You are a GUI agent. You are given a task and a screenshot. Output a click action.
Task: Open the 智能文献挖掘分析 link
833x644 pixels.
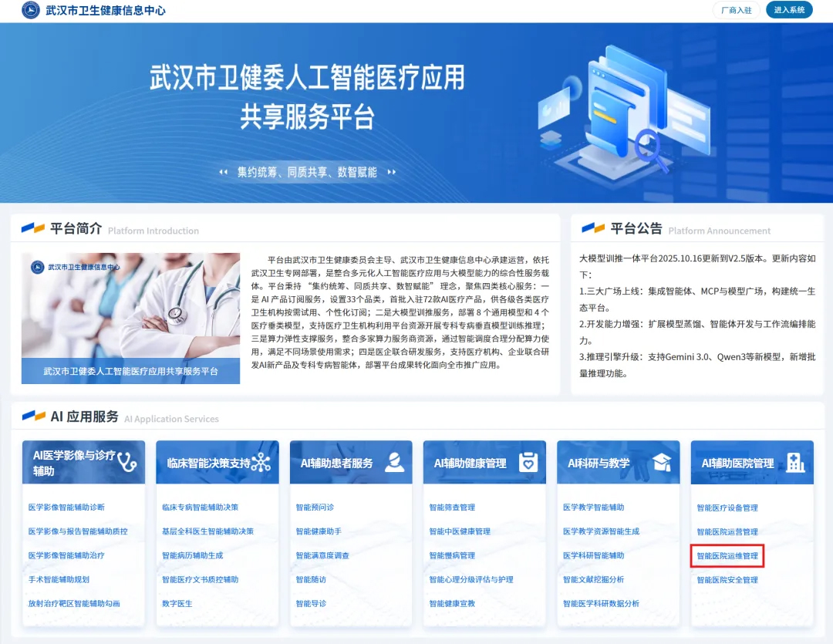coord(593,579)
